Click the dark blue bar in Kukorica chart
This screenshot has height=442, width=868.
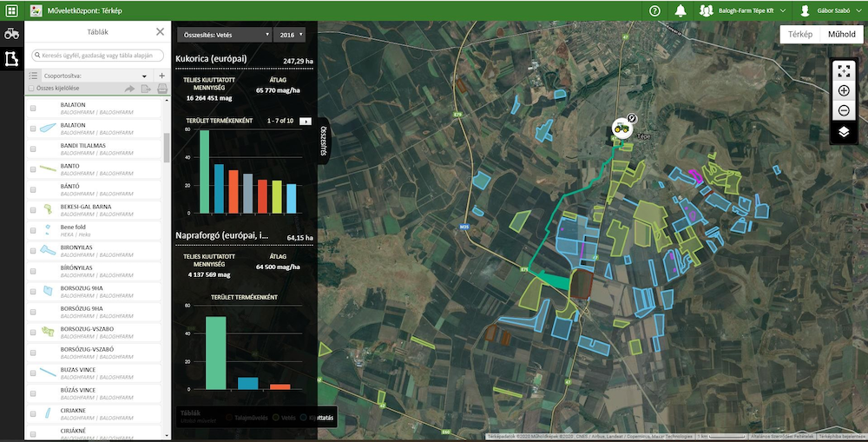[x=220, y=189]
